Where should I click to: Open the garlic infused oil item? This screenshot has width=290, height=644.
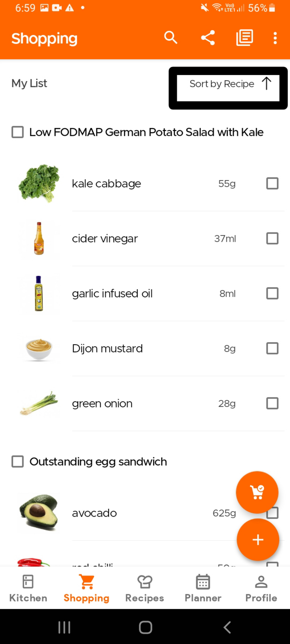112,293
